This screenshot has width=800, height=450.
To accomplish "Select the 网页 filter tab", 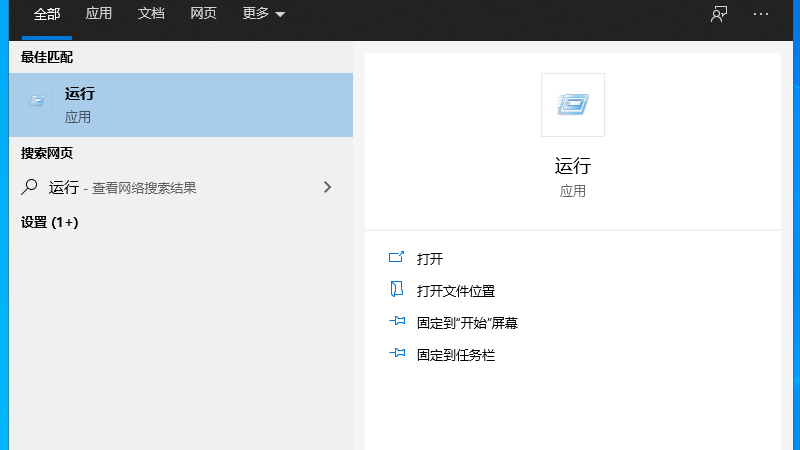I will [x=203, y=14].
